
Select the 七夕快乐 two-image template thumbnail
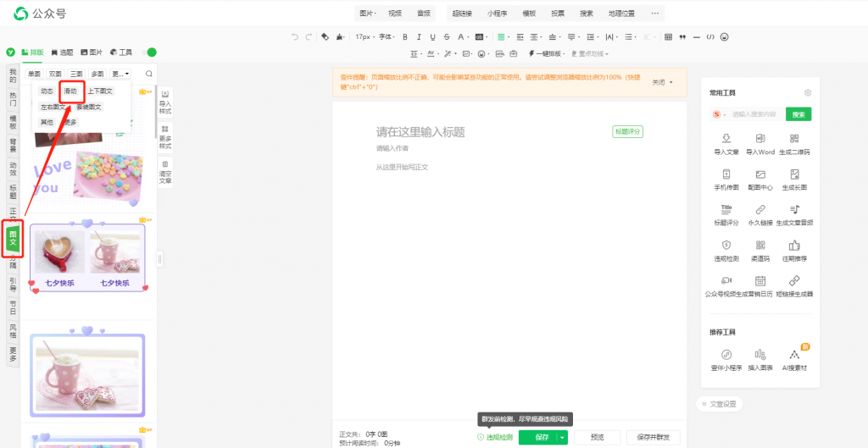coord(87,257)
